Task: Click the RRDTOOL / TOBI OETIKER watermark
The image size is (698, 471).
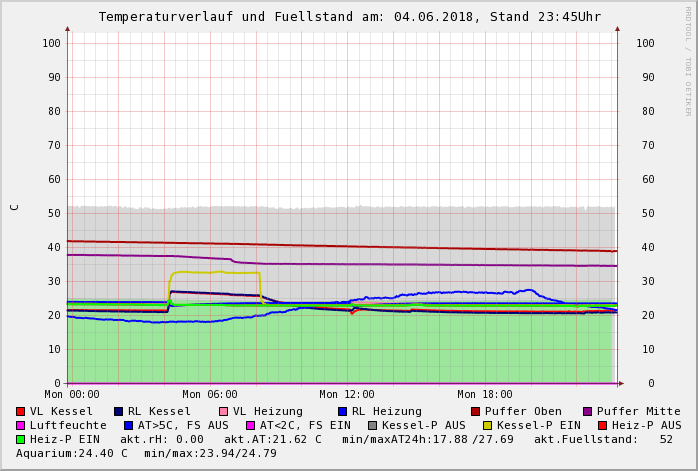Action: click(x=688, y=60)
